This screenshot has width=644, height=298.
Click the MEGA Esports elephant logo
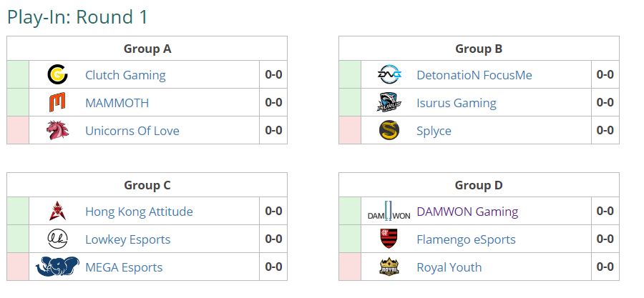[x=57, y=267]
